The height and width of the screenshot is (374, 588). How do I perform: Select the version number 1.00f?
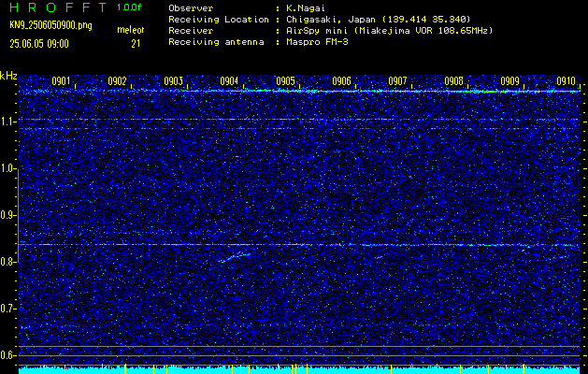[129, 7]
